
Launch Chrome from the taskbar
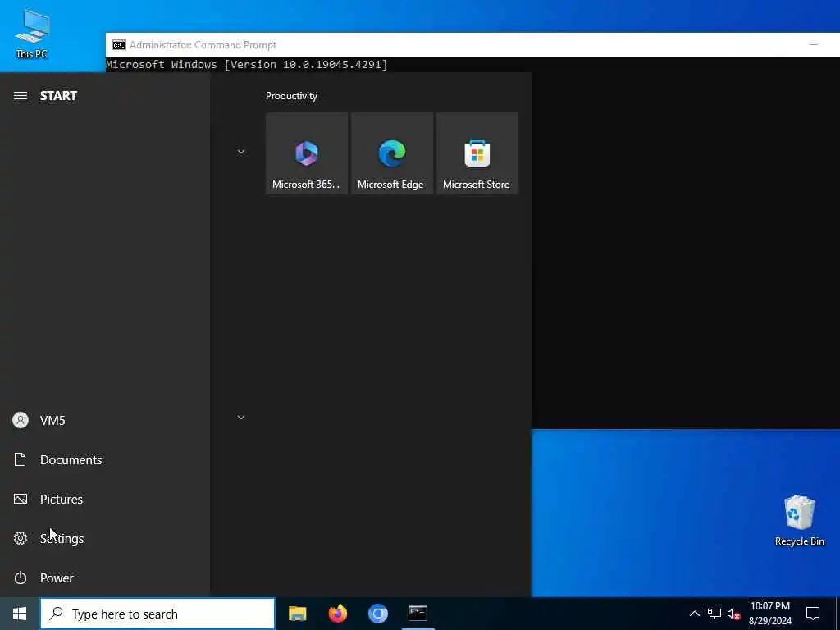point(377,614)
